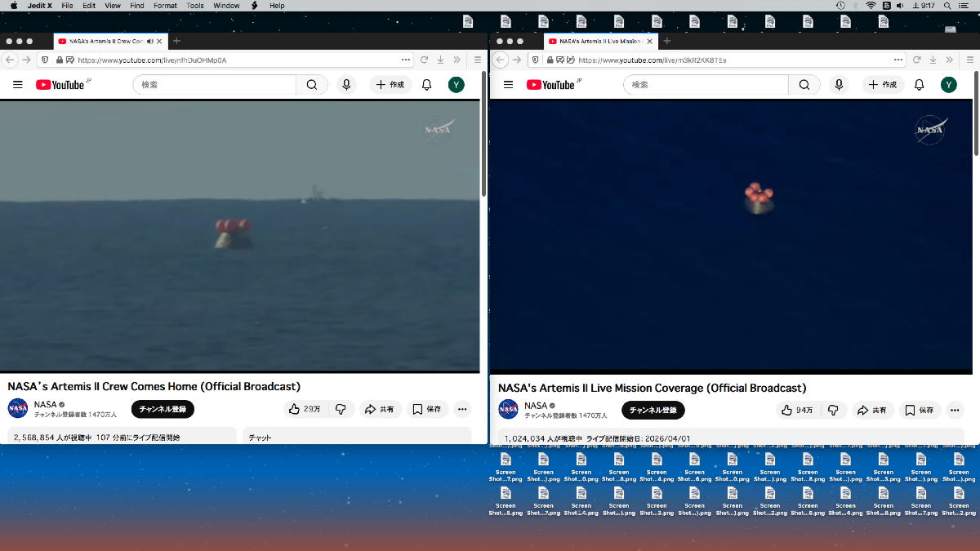Image resolution: width=980 pixels, height=551 pixels.
Task: Reload page in left browser window
Action: pyautogui.click(x=424, y=60)
